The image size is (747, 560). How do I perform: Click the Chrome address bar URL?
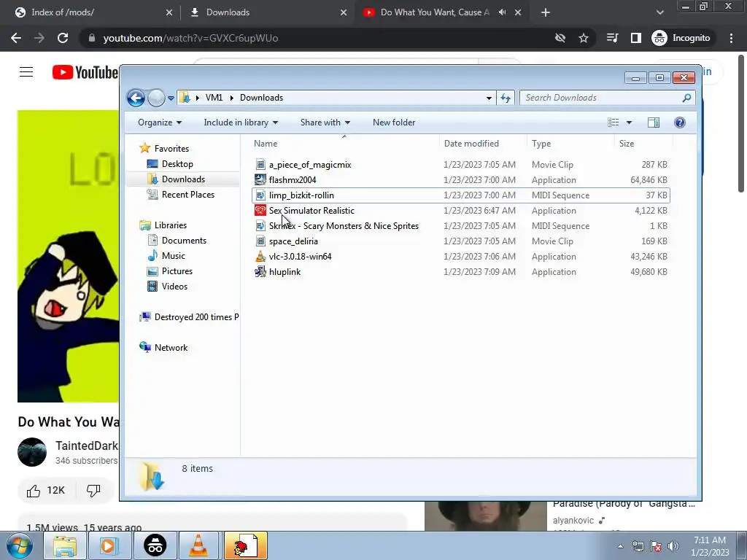click(x=190, y=38)
